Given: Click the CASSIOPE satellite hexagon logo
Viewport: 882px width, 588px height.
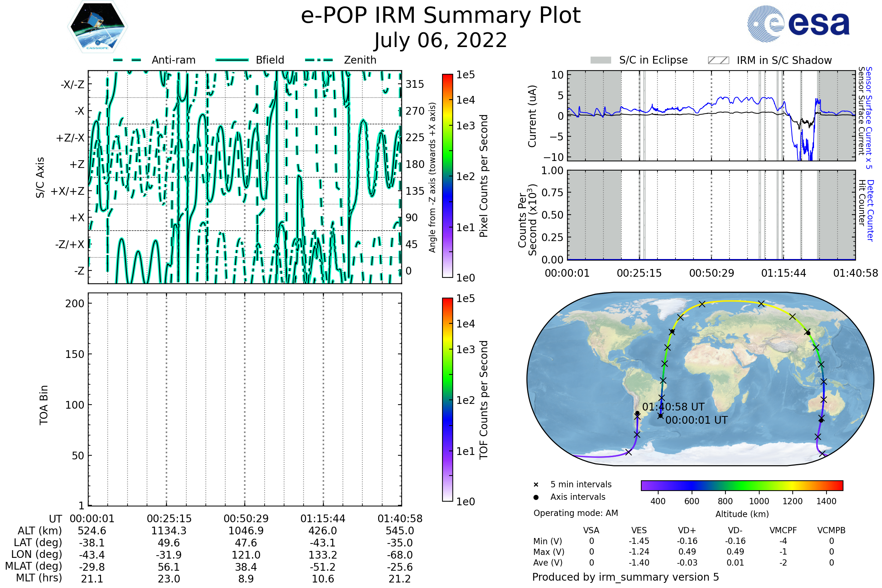Looking at the screenshot, I should pos(97,27).
